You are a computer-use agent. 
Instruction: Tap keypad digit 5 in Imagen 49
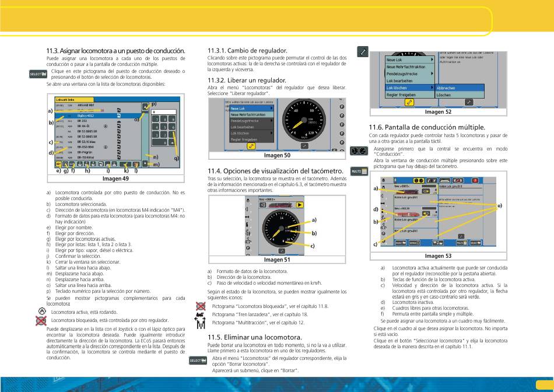click(x=164, y=127)
